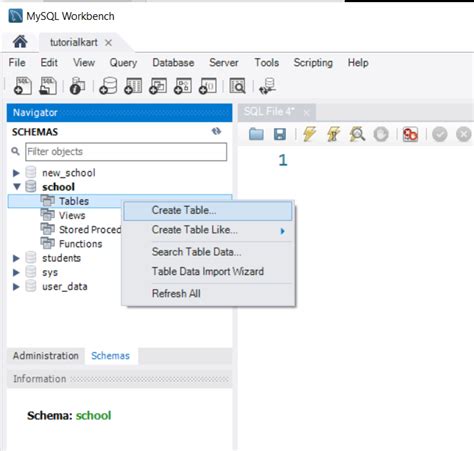Open the Help menu
Image resolution: width=474 pixels, height=451 pixels.
click(x=358, y=63)
